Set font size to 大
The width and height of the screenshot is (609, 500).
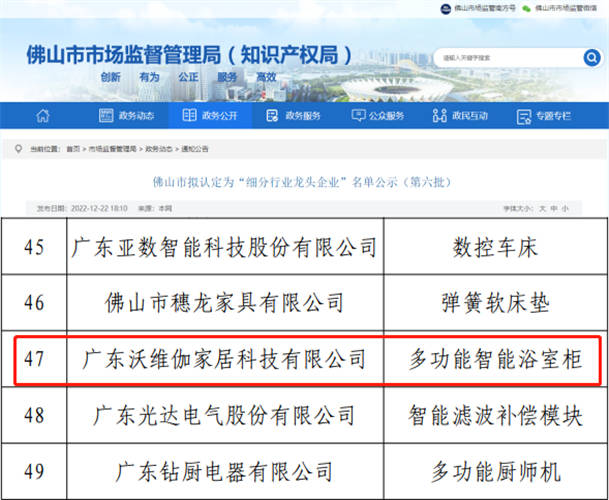(x=543, y=209)
